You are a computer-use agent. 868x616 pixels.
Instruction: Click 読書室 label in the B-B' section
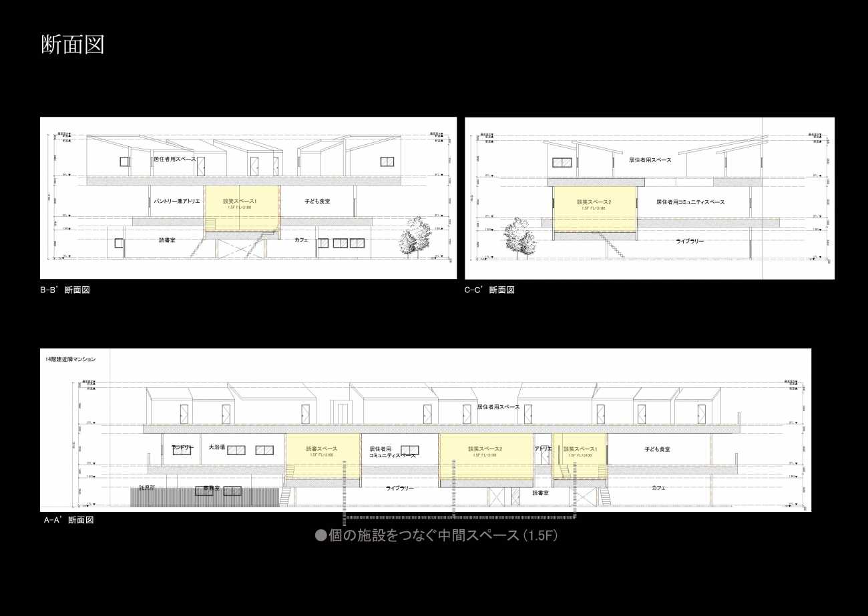[167, 240]
